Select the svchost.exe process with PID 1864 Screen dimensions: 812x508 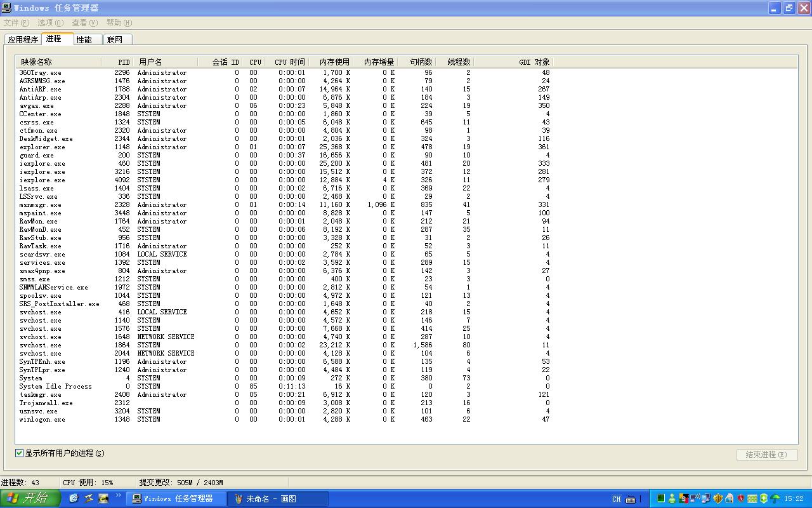pos(284,345)
